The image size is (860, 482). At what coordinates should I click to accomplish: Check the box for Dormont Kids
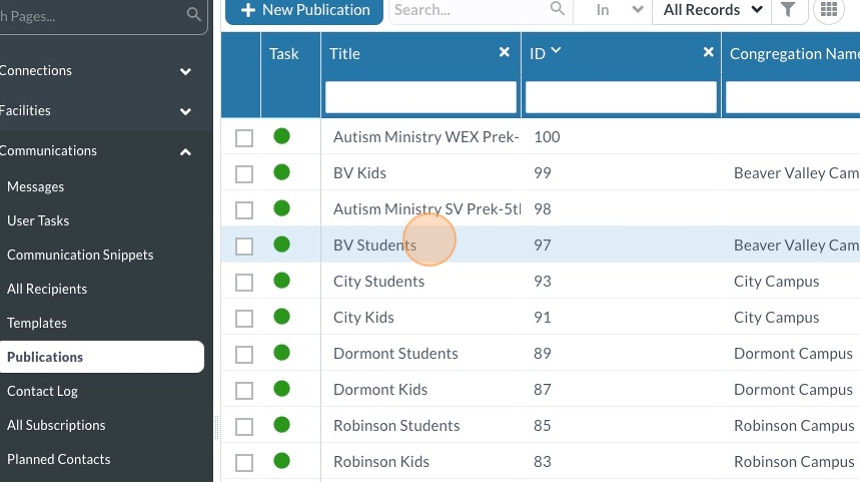244,390
